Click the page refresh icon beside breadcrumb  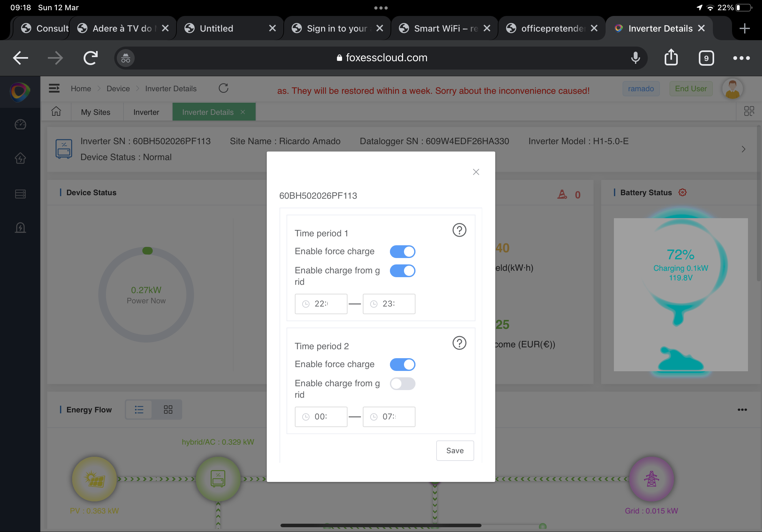point(223,88)
